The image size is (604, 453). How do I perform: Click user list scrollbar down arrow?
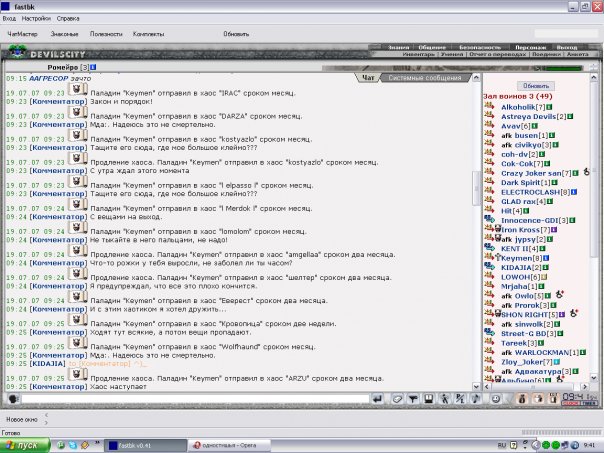point(594,378)
